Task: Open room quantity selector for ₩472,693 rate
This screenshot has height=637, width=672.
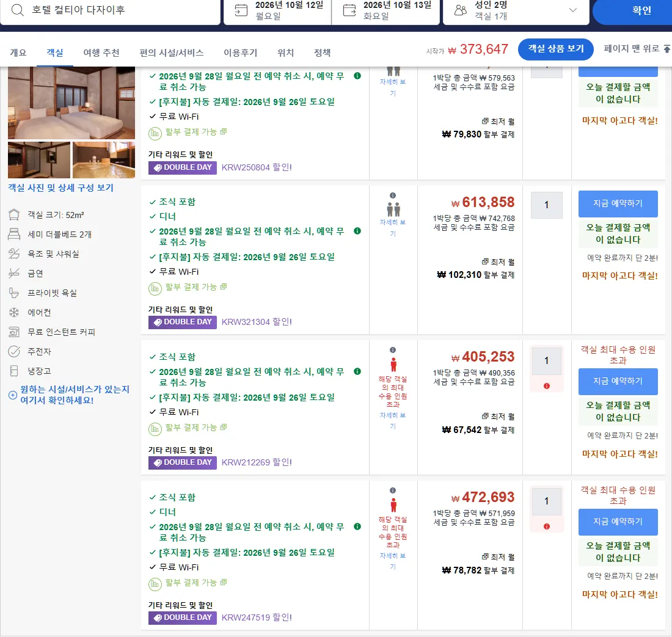Action: coord(546,501)
